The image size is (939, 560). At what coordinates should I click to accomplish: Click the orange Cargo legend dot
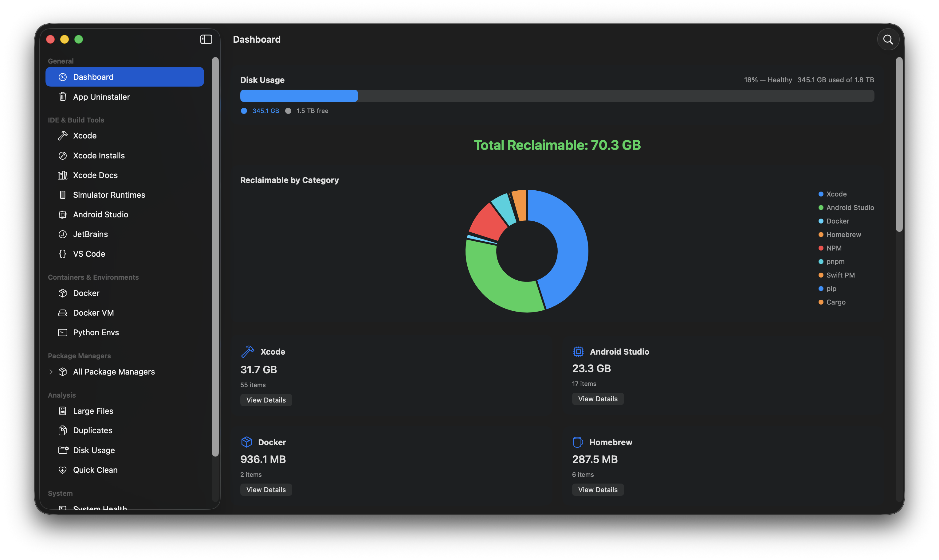[820, 302]
